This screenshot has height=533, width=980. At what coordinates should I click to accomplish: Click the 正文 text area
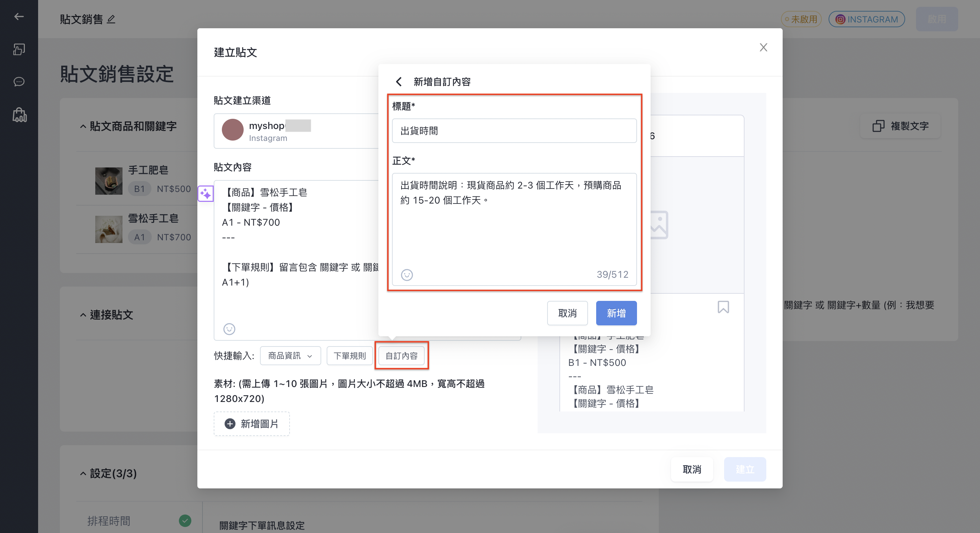(x=514, y=229)
